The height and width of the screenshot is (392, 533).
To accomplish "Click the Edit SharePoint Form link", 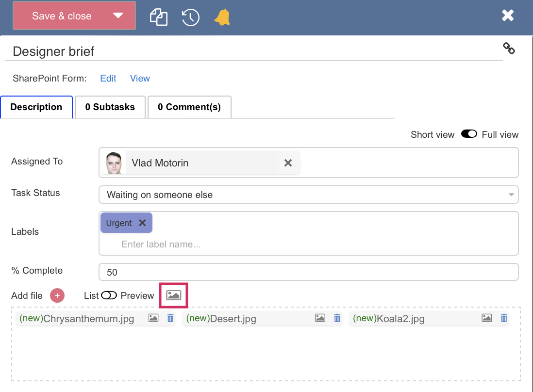I will tap(108, 78).
